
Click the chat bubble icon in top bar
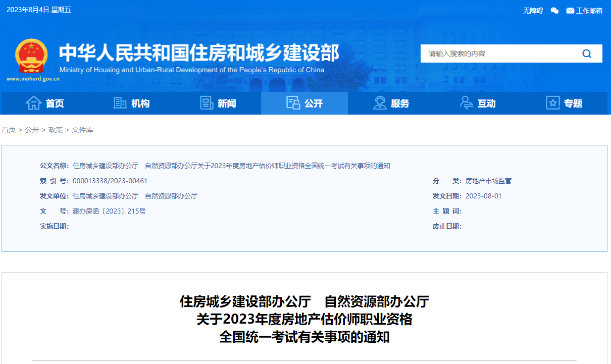554,10
